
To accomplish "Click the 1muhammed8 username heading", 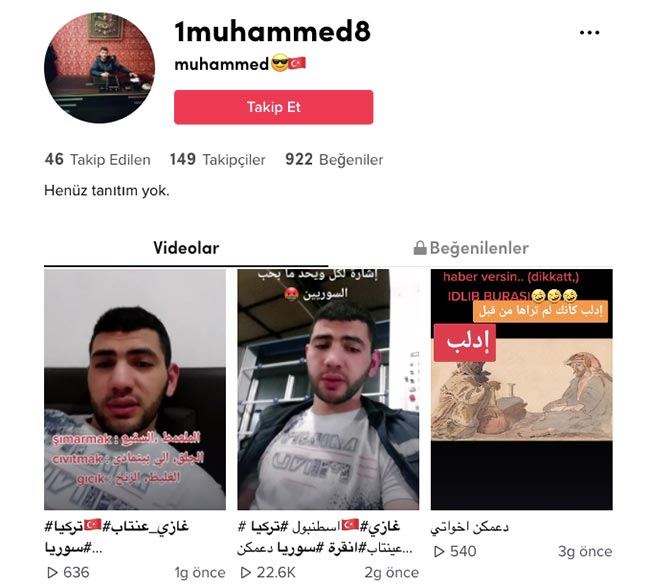I will click(x=272, y=32).
